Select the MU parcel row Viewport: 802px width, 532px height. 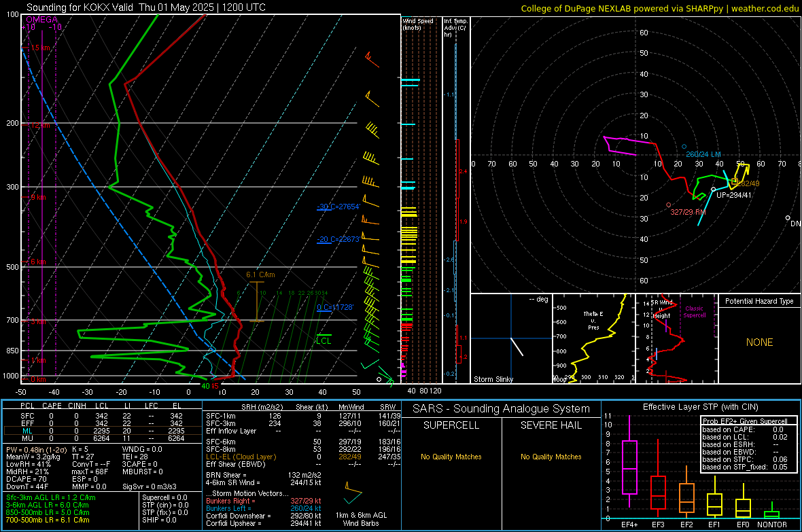[x=103, y=438]
